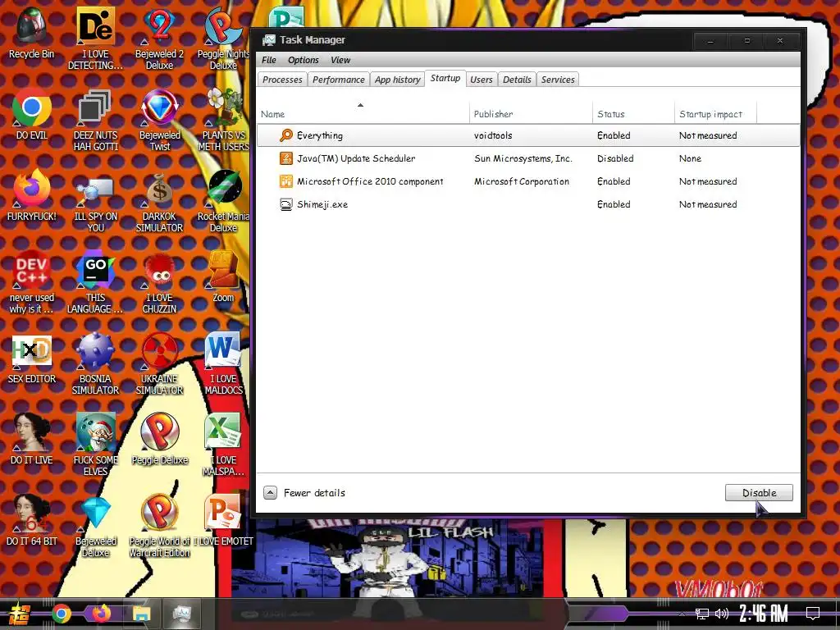Viewport: 840px width, 630px height.
Task: Open 'DO IT 64 BIT' desktop icon
Action: (32, 521)
